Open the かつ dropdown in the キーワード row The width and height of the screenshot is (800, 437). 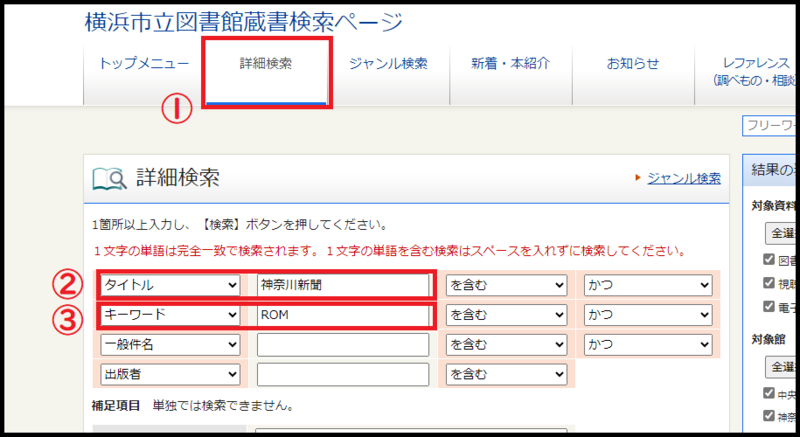pos(648,315)
